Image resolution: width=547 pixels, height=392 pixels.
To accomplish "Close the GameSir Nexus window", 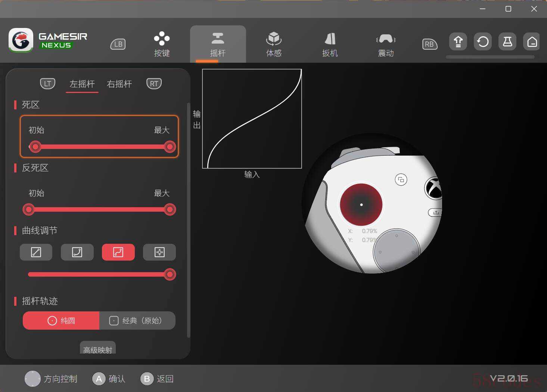I will click(x=534, y=9).
